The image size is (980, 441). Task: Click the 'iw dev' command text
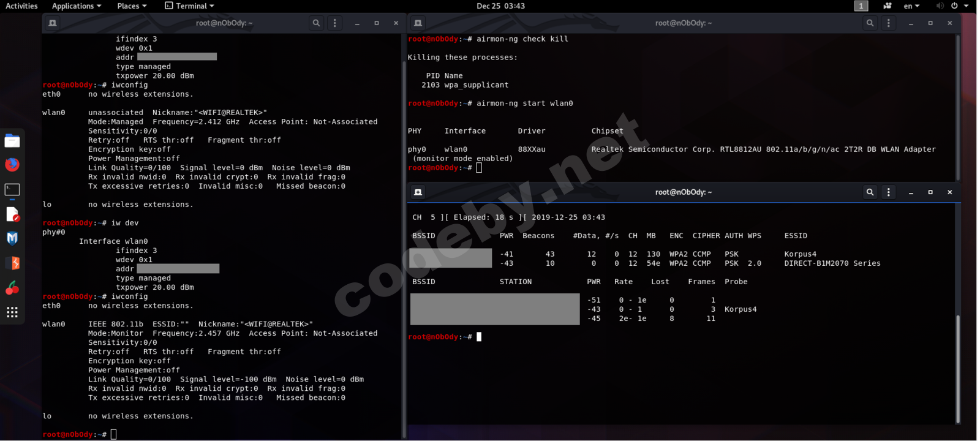(125, 223)
